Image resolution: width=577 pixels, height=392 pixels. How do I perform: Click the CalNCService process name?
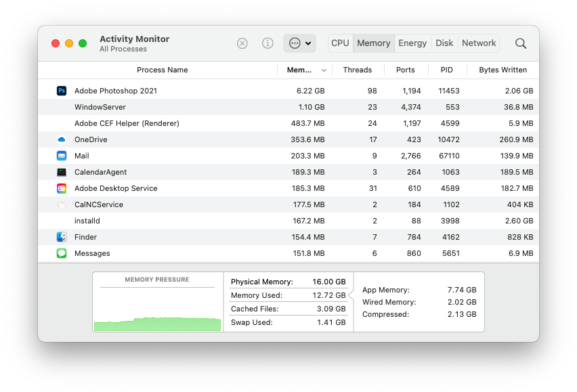click(x=99, y=204)
